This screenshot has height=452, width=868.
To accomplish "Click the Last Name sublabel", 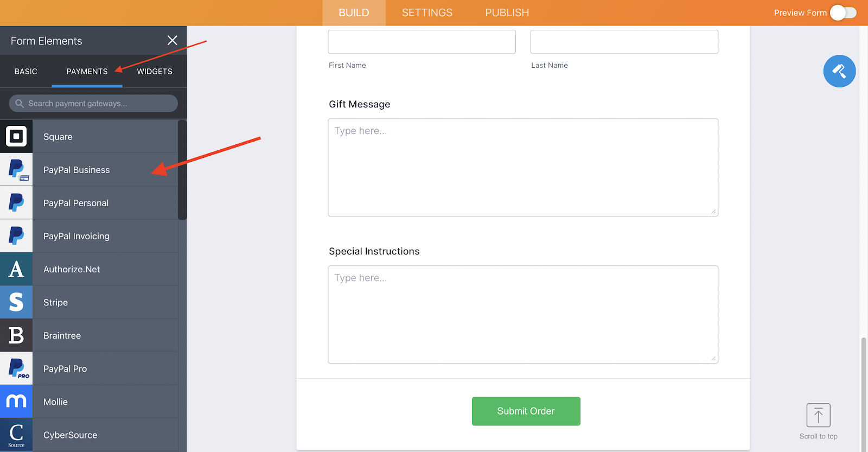I will [x=550, y=65].
